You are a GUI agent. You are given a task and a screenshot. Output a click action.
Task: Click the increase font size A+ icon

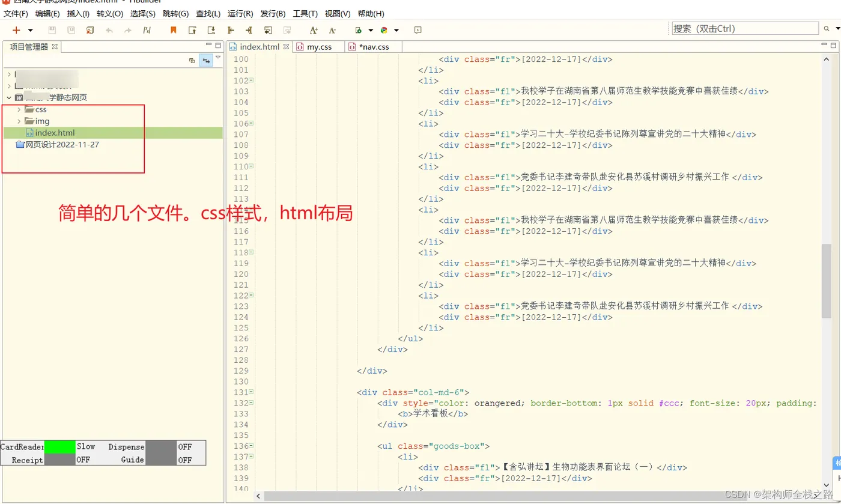tap(314, 30)
